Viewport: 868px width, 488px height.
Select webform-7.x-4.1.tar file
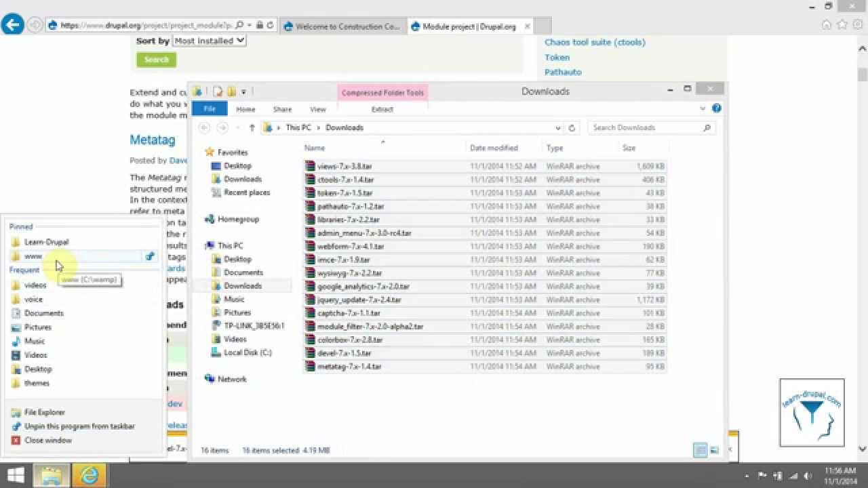coord(485,247)
